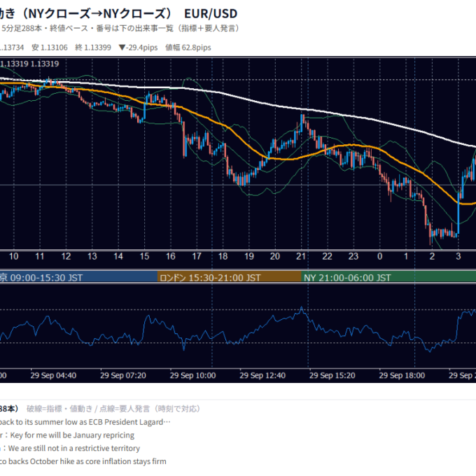The image size is (476, 476).
Task: Select the close price 終 1.13399
Action: point(93,48)
